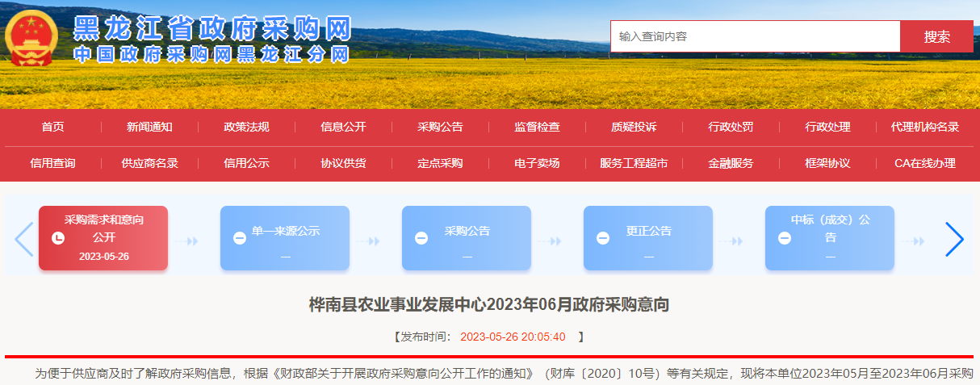Viewport: 980px width, 385px height.
Task: Click the left carousel arrow
Action: tap(23, 239)
